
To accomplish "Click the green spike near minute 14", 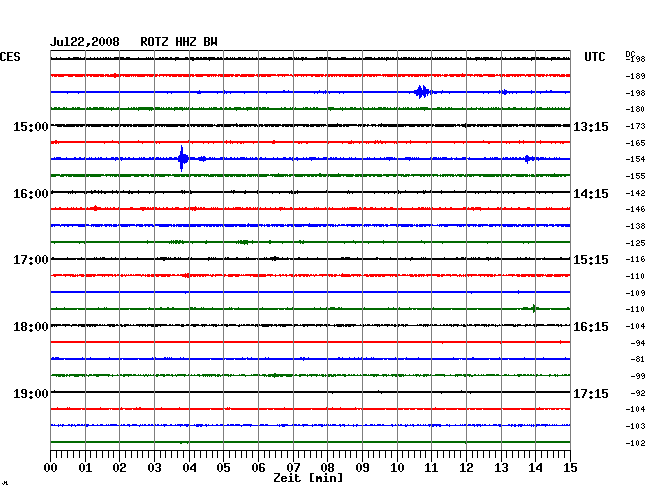I will (534, 308).
